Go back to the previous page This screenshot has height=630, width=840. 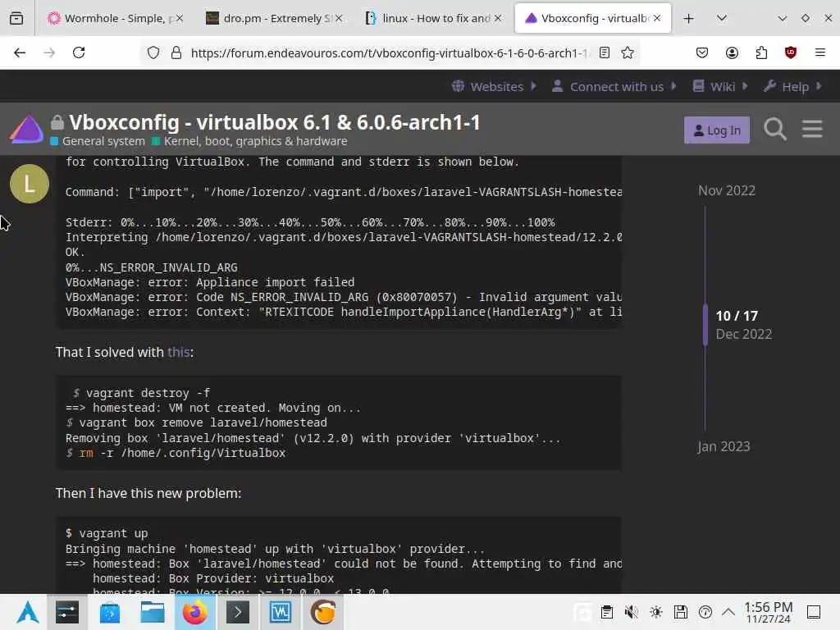[20, 52]
